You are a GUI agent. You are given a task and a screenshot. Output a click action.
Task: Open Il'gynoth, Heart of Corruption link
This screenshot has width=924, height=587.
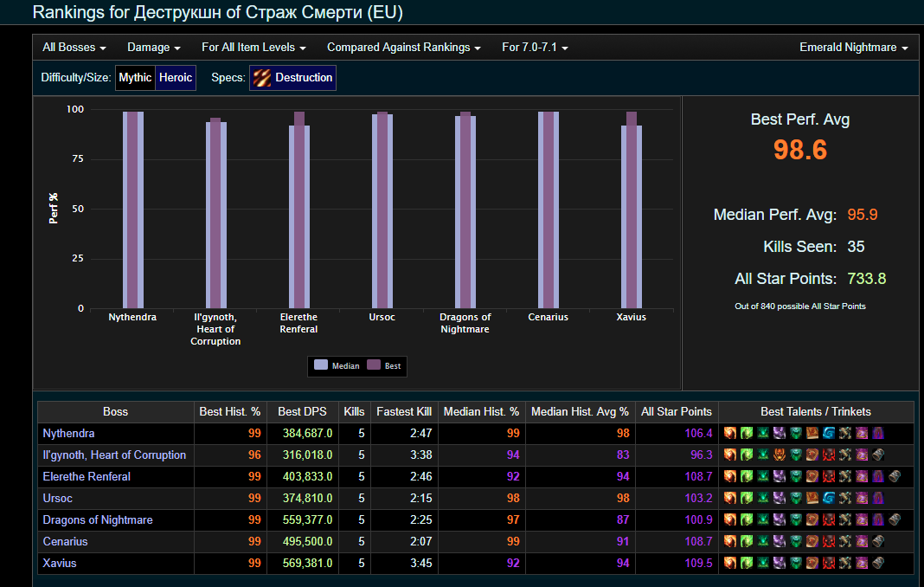pos(114,455)
